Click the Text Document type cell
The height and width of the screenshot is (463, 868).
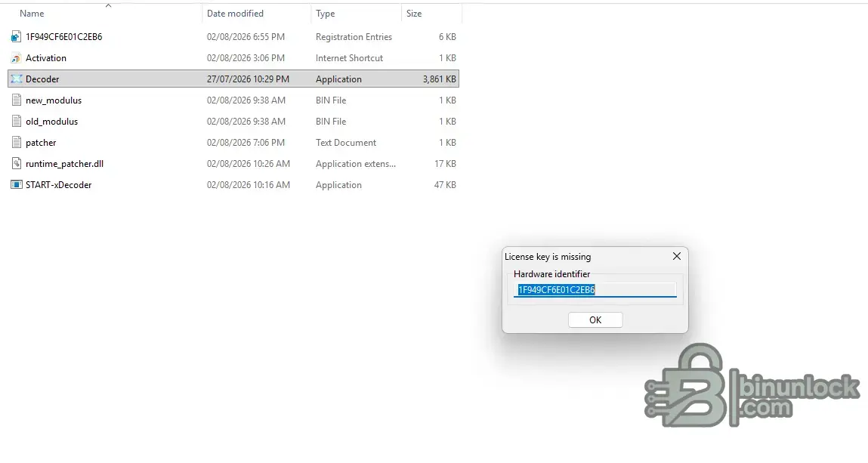(346, 143)
